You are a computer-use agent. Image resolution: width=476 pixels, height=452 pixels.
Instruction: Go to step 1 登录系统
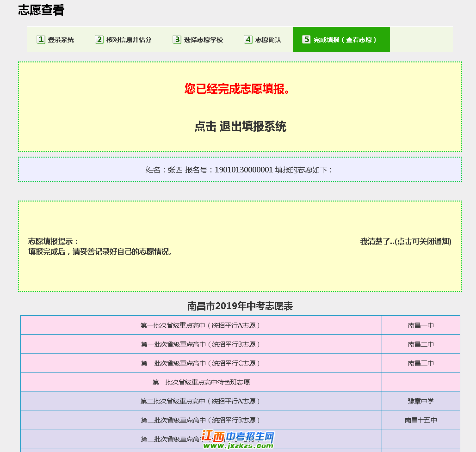point(55,40)
